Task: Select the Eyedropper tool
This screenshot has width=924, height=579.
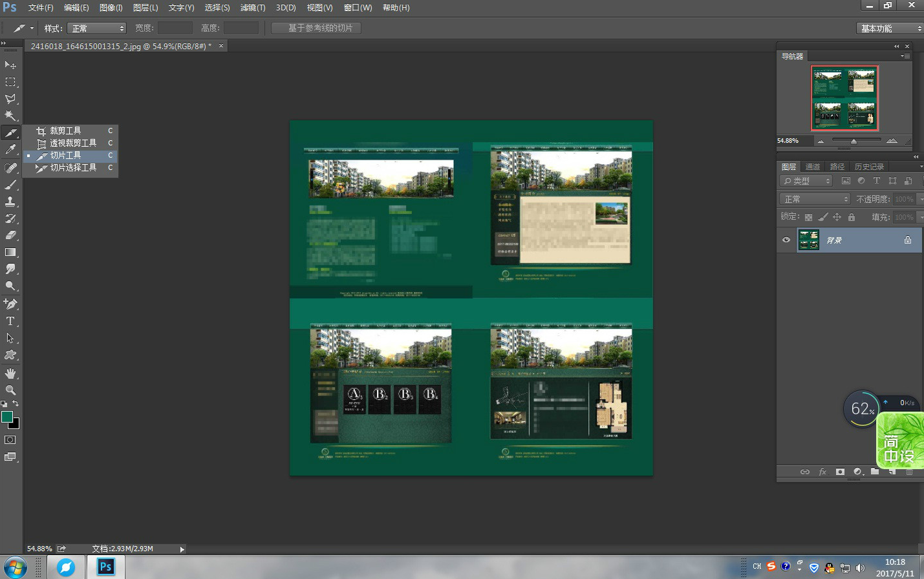Action: point(10,150)
